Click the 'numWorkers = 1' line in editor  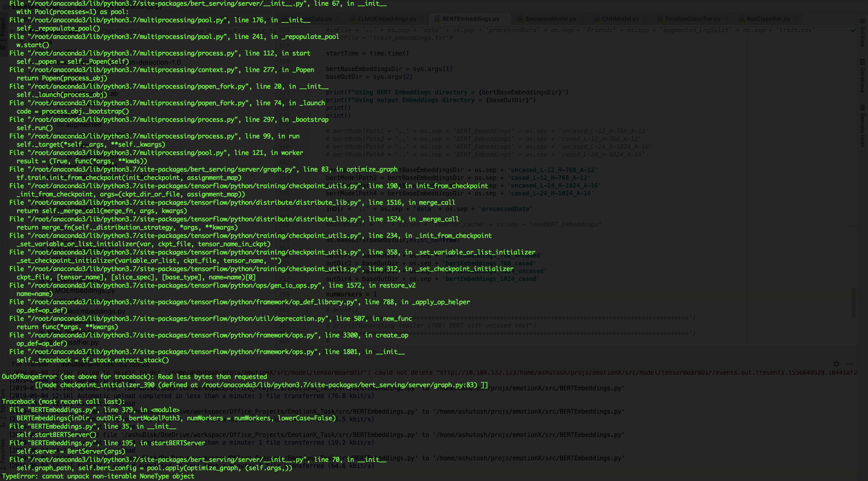(x=351, y=294)
